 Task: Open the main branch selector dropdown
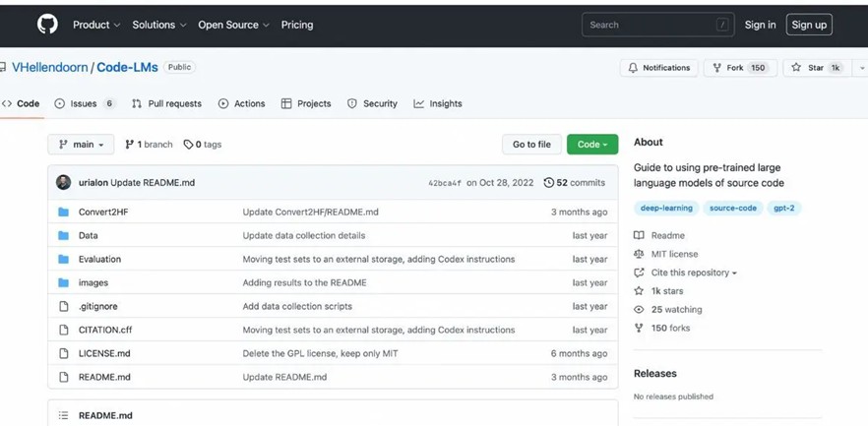[81, 145]
